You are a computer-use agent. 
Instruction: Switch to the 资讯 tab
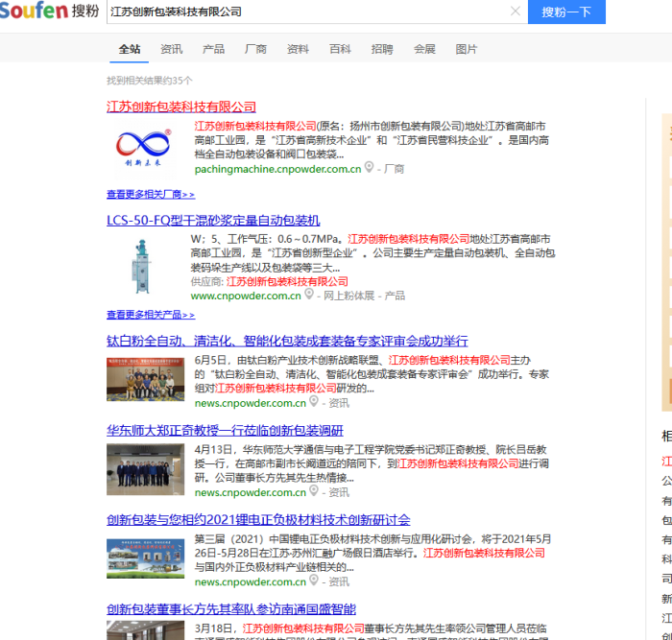pyautogui.click(x=172, y=49)
